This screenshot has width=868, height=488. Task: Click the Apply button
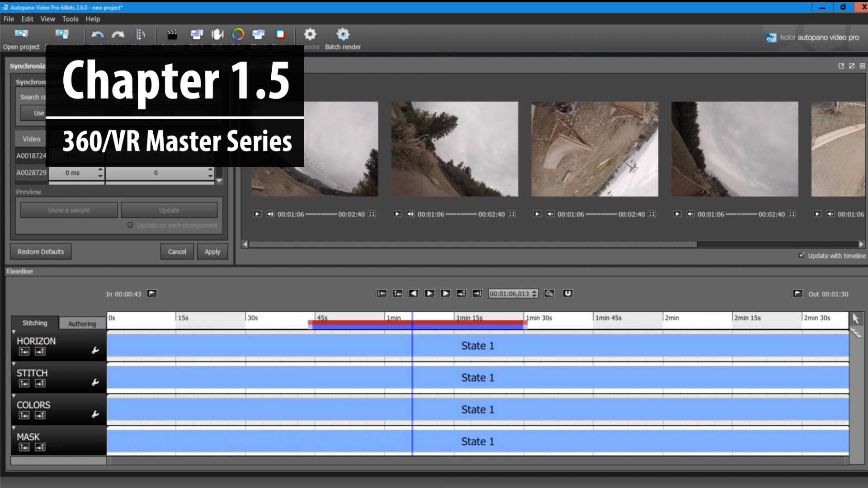coord(212,252)
